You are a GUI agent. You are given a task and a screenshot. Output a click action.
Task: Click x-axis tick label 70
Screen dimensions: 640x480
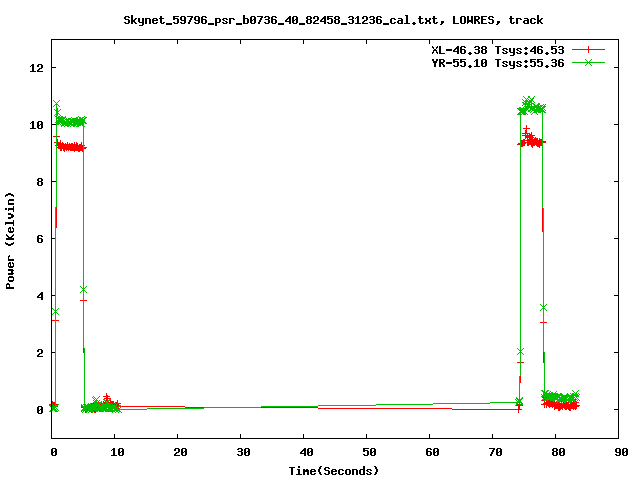click(x=495, y=452)
